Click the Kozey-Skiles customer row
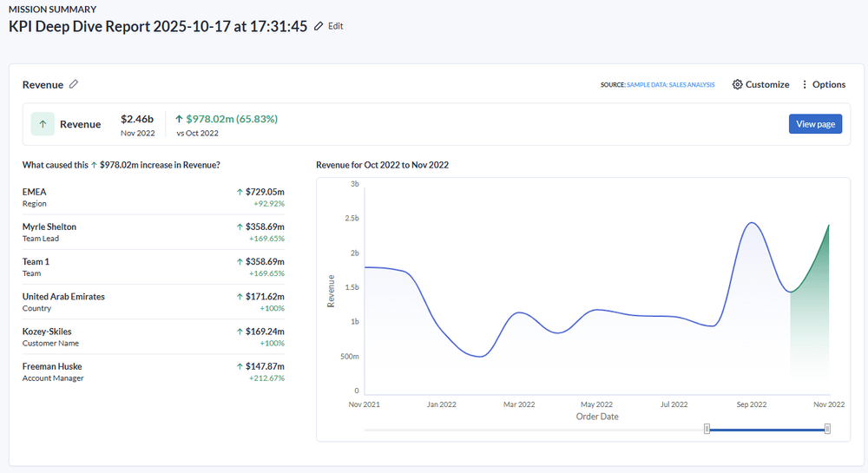The height and width of the screenshot is (473, 868). [x=154, y=336]
